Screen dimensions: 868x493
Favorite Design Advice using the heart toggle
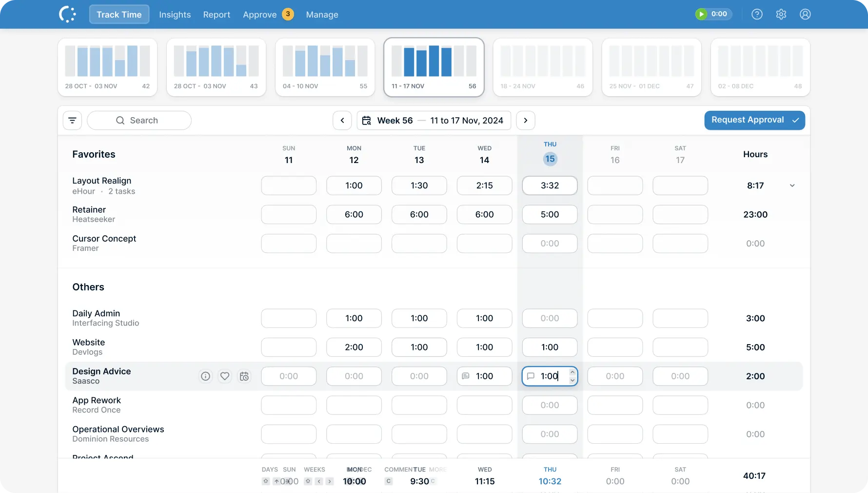coord(225,376)
